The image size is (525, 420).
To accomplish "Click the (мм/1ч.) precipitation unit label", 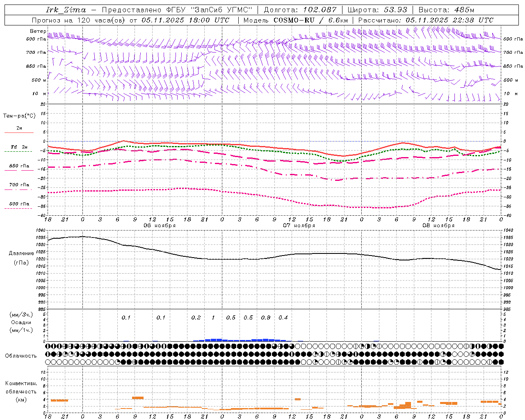I will pos(21,330).
